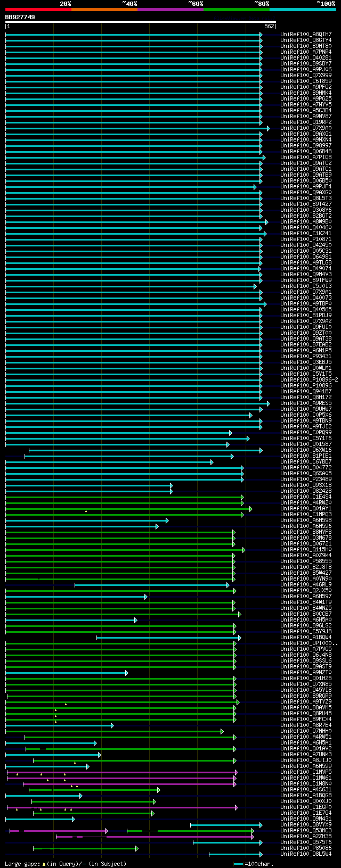Click the UniRef100_A4S631 entry
Image resolution: width=341 pixels, height=868 pixels.
[306, 790]
